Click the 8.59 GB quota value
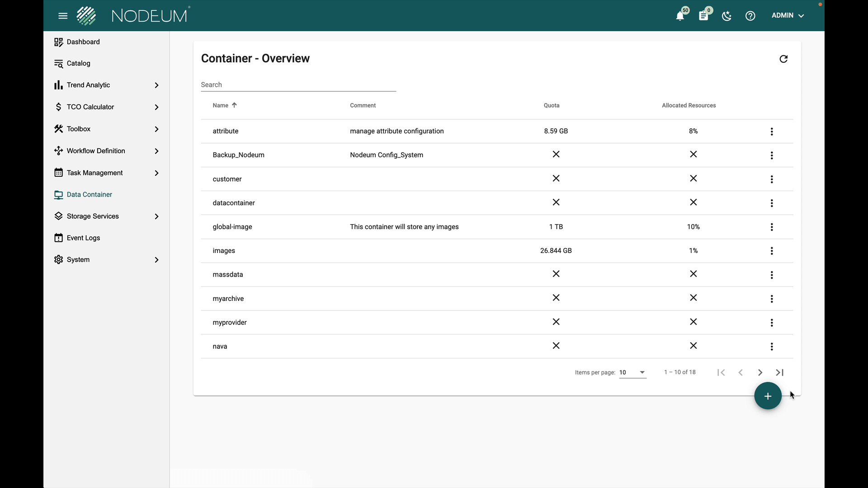Screen dimensions: 868x488 coord(556,131)
